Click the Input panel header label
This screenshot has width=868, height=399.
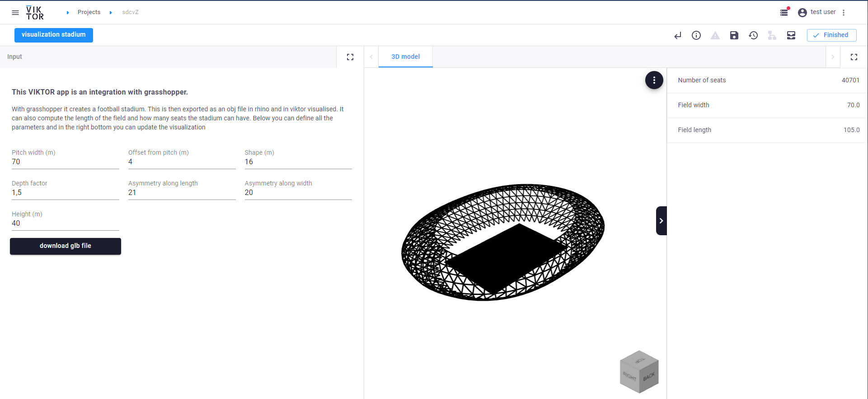coord(14,57)
